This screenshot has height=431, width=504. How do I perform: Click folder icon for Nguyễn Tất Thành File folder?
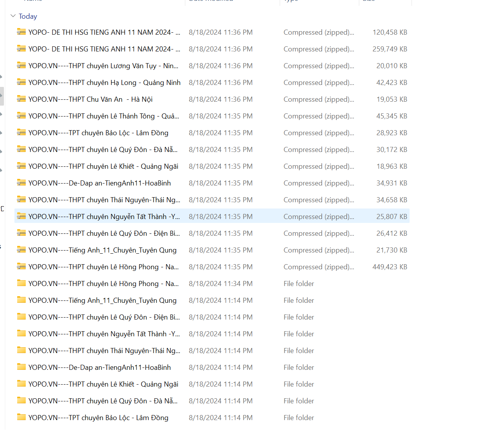pyautogui.click(x=21, y=334)
